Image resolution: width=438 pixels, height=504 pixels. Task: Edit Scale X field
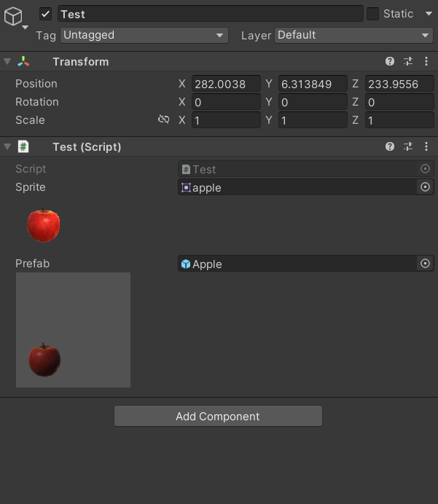pos(226,120)
